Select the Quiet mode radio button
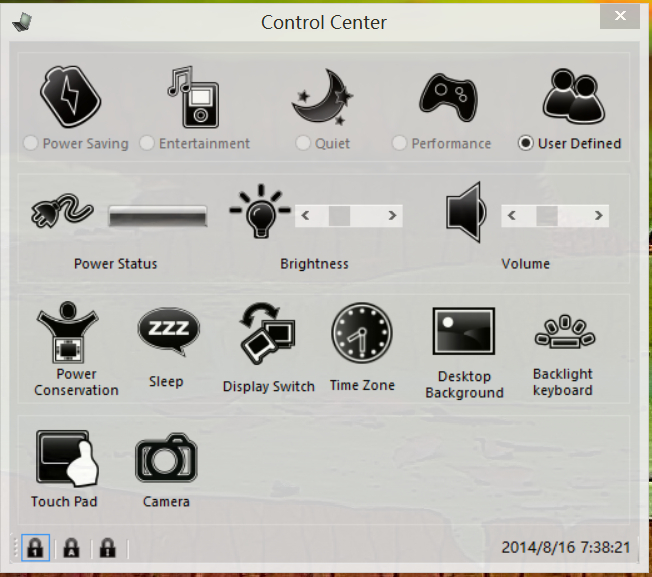652x577 pixels. point(303,143)
